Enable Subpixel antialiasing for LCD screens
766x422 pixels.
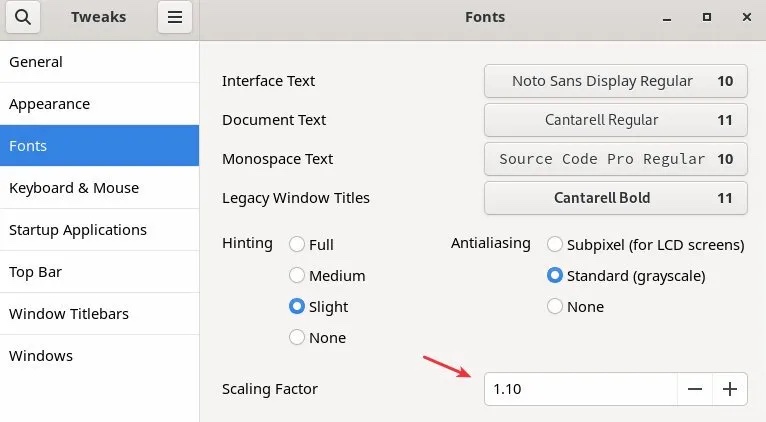tap(555, 244)
